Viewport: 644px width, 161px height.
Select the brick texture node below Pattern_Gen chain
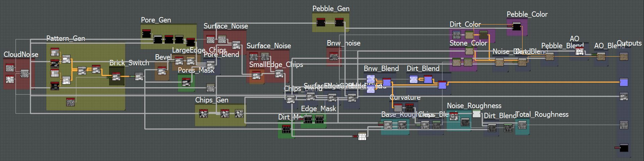pyautogui.click(x=70, y=102)
